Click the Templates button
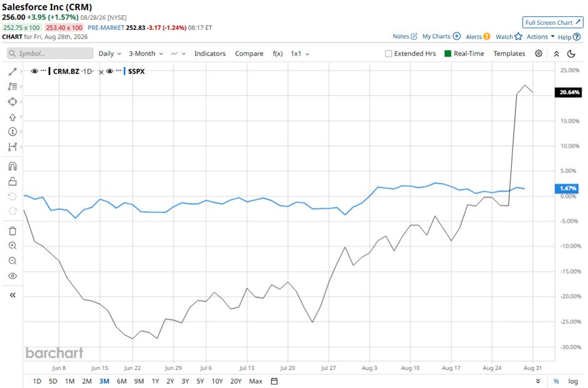Screen dimensions: 588x388 point(509,54)
